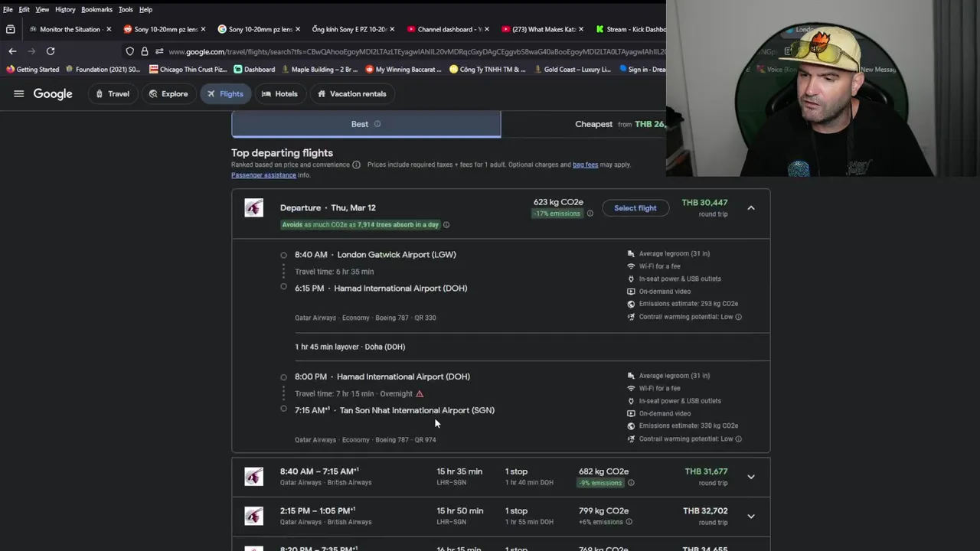Open the Tools menu

click(126, 9)
